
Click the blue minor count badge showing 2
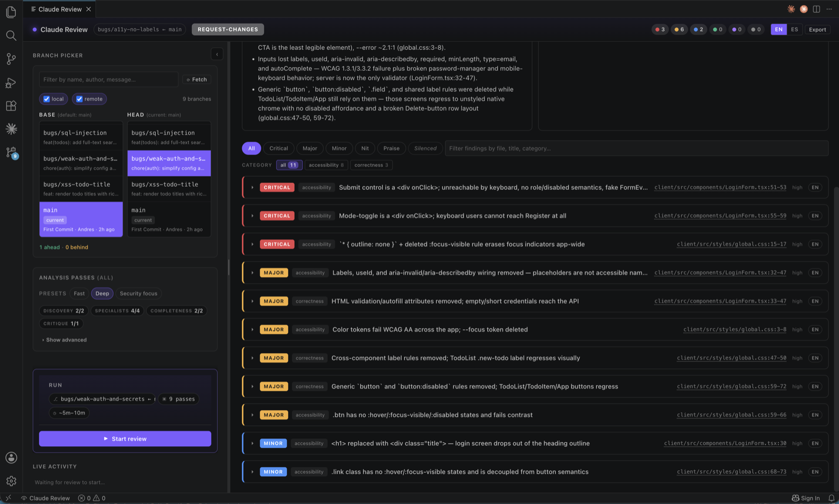(698, 29)
